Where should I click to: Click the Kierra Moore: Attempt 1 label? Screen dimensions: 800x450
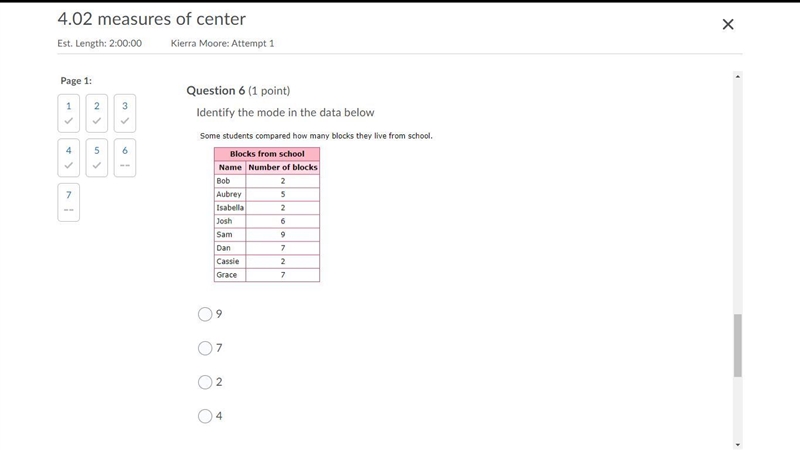222,43
